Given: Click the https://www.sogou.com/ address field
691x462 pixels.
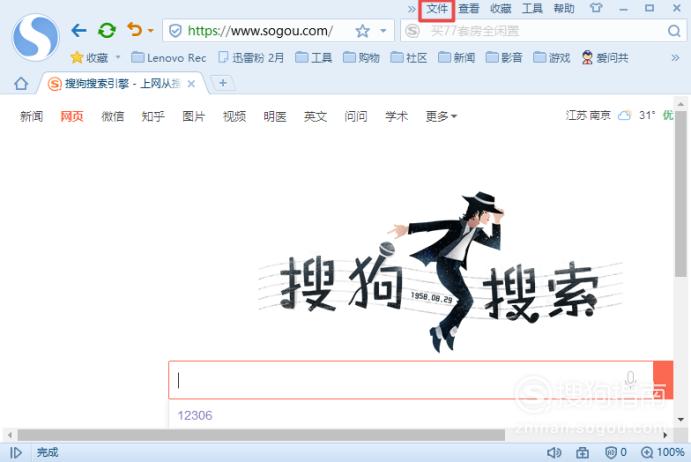Looking at the screenshot, I should coord(260,31).
